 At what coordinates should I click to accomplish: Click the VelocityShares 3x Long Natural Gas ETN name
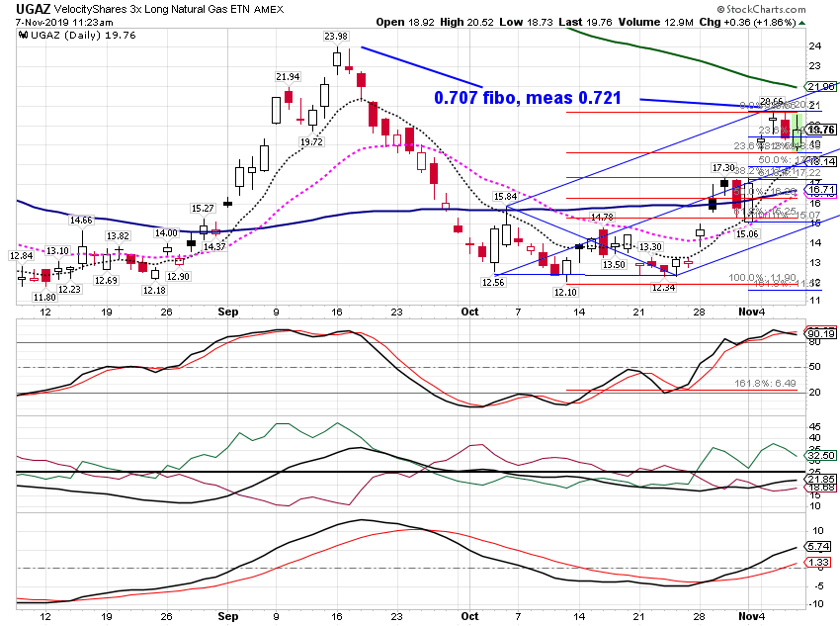pos(152,9)
